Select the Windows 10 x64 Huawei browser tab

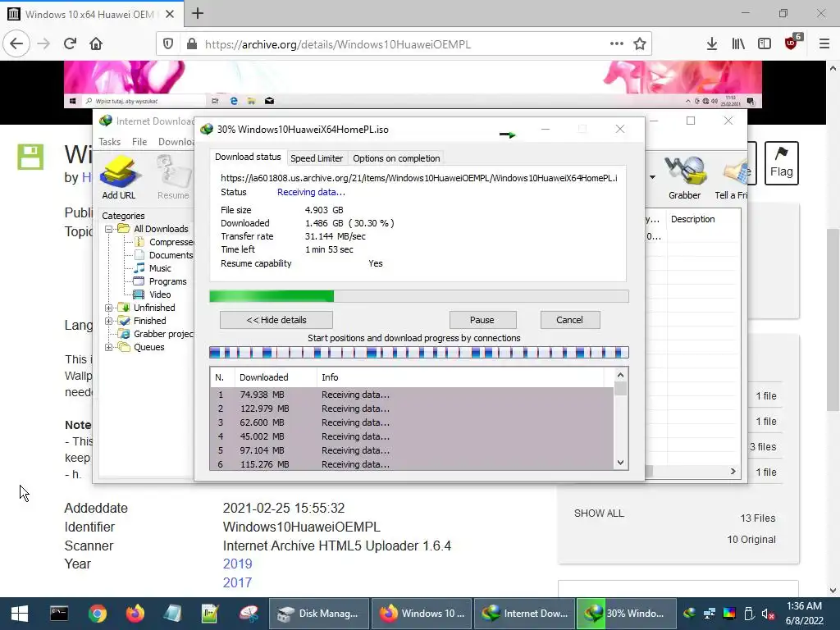[91, 14]
